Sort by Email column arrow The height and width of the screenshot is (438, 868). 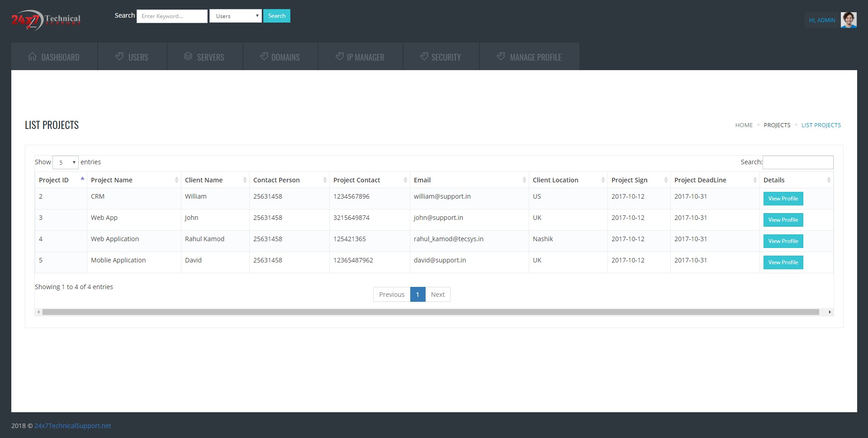[x=524, y=180]
